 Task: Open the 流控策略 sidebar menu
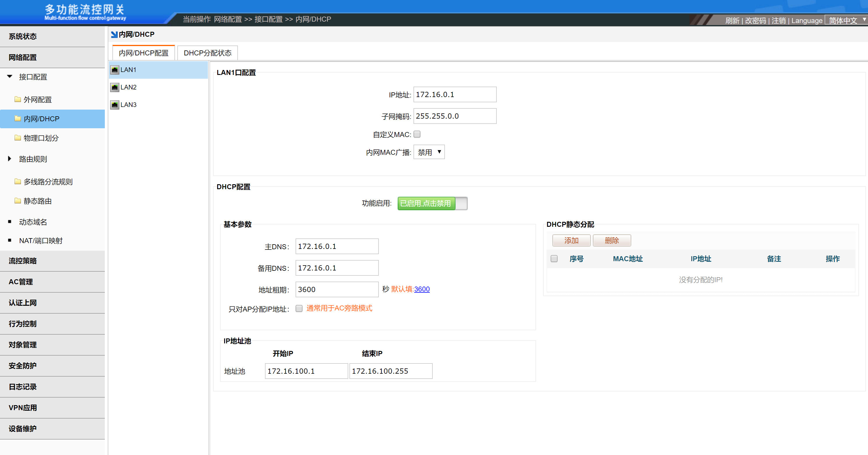23,261
